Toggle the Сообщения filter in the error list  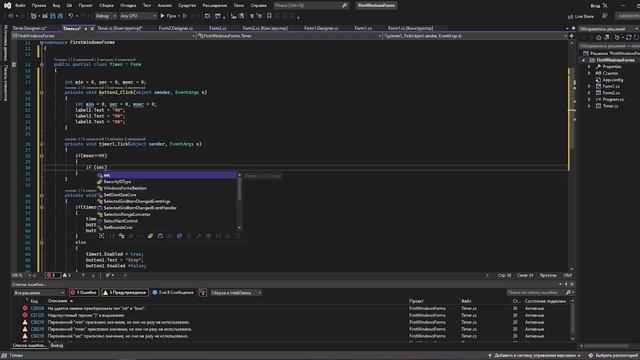coord(173,293)
